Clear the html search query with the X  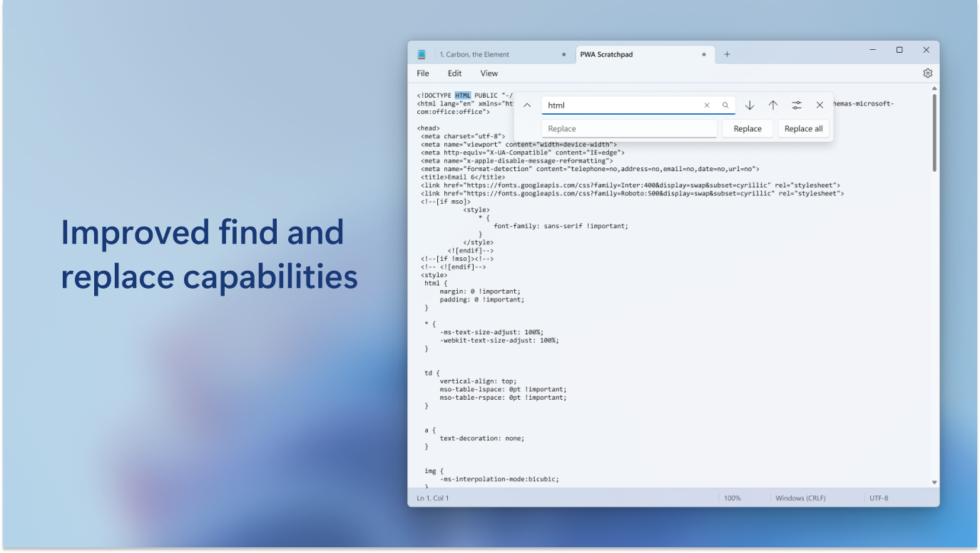click(x=706, y=105)
